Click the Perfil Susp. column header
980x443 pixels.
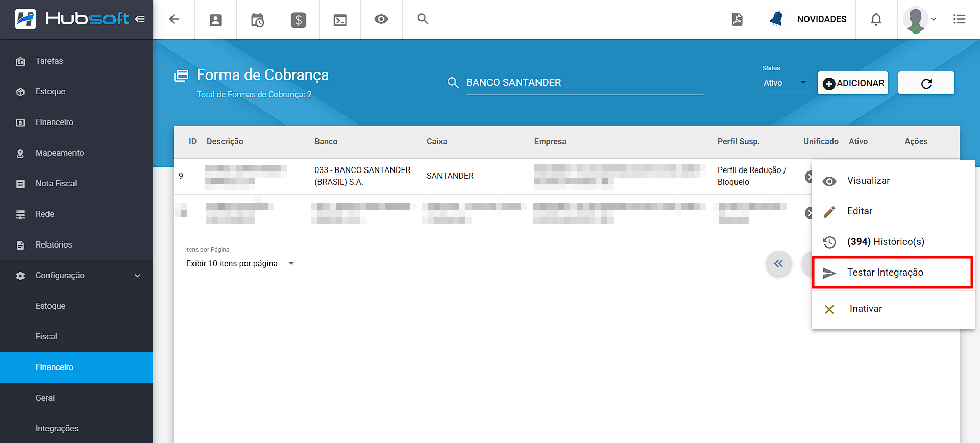(x=739, y=142)
